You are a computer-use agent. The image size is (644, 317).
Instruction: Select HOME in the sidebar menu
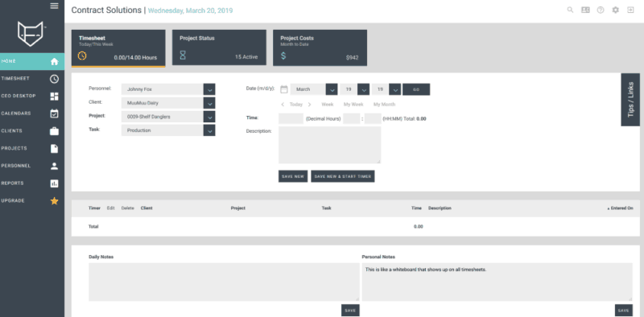point(32,62)
